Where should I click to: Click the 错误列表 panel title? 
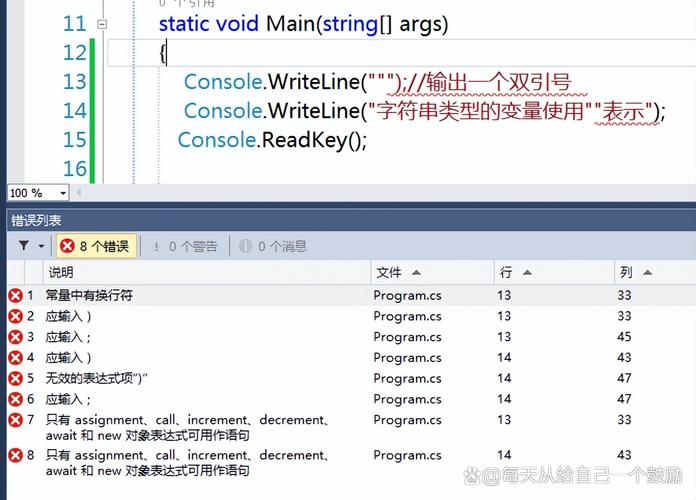36,221
